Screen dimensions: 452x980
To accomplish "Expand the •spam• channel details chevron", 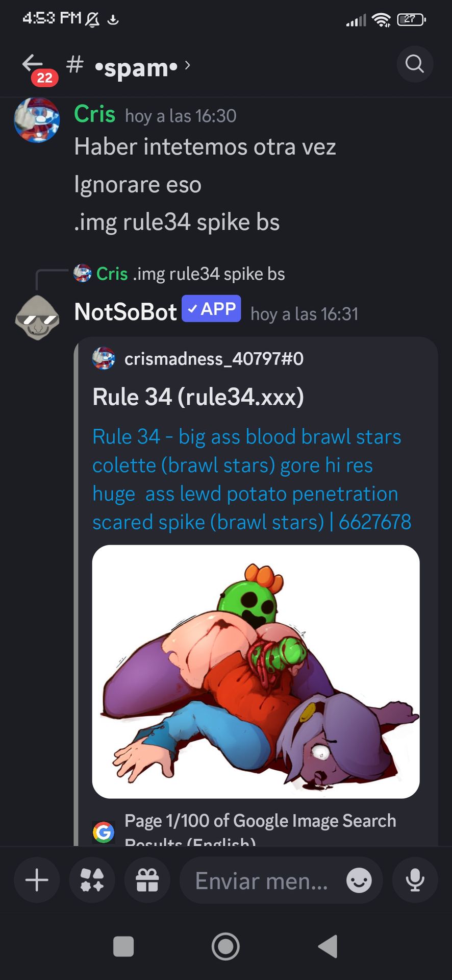I will click(x=188, y=65).
